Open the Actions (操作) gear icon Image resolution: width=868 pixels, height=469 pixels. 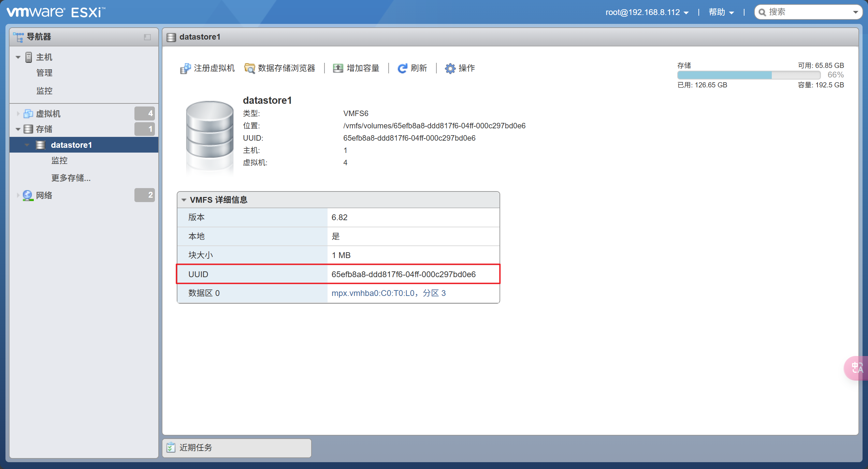[450, 68]
